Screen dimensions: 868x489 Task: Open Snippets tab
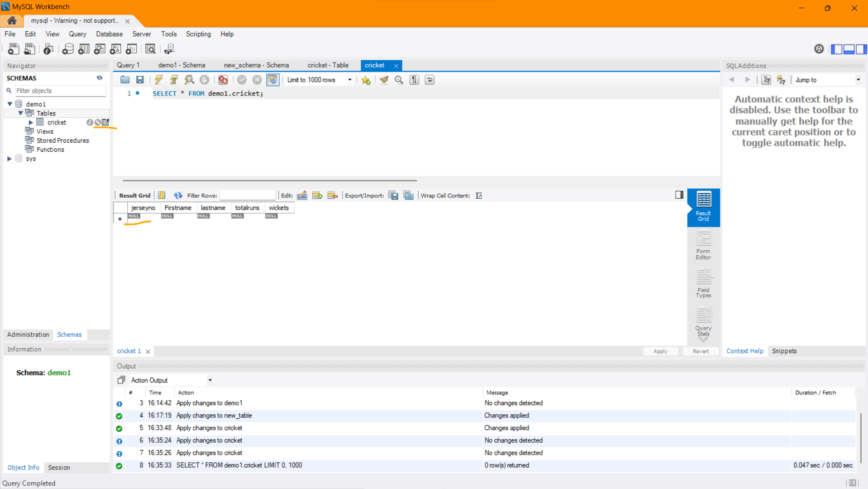point(784,351)
